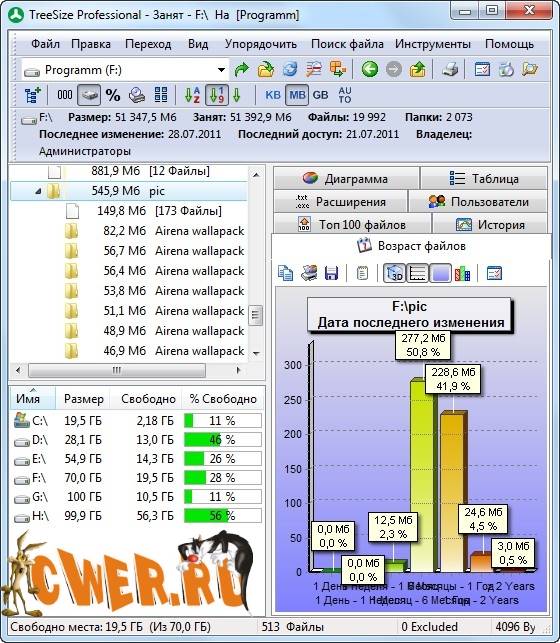The image size is (560, 643).
Task: Click the save chart floppy disk icon
Action: click(x=331, y=273)
